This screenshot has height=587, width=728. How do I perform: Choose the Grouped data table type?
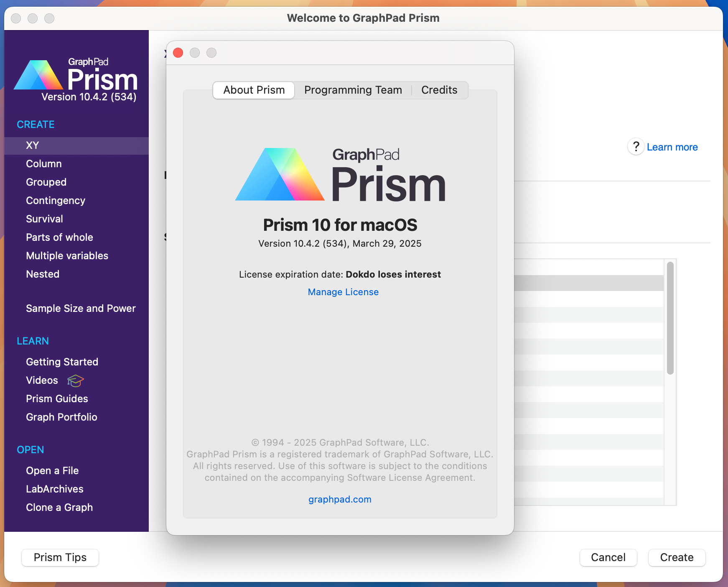pyautogui.click(x=46, y=182)
